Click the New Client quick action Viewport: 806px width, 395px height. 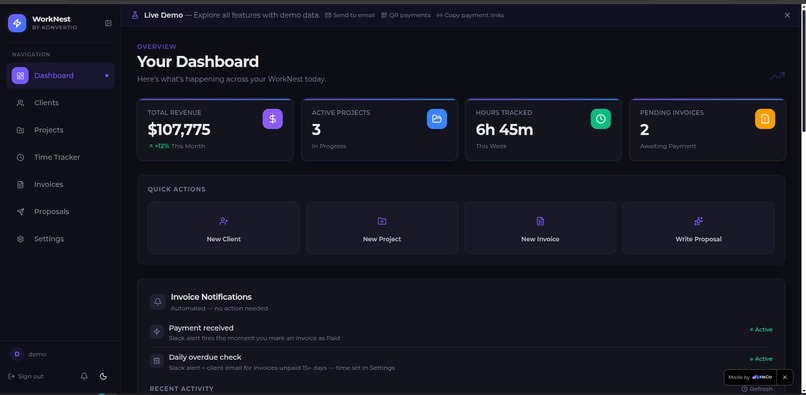224,227
